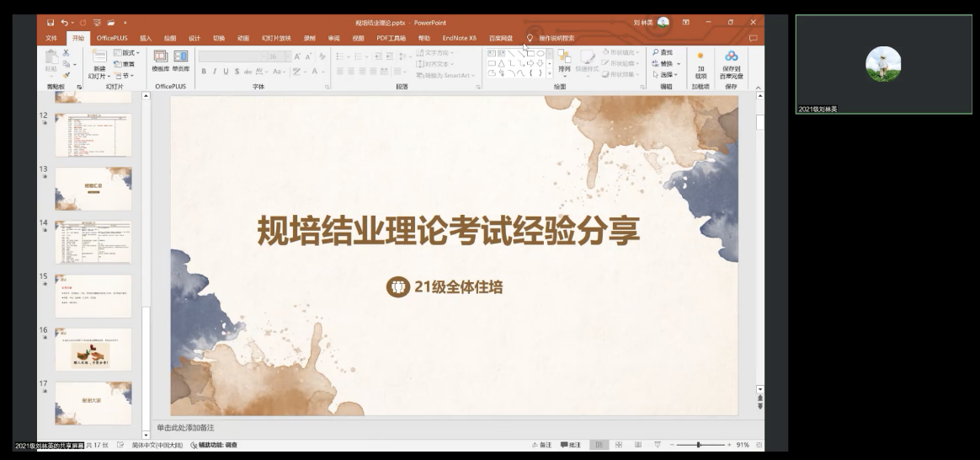Toggle 批注 comments pane in status bar
980x460 pixels.
click(x=570, y=445)
